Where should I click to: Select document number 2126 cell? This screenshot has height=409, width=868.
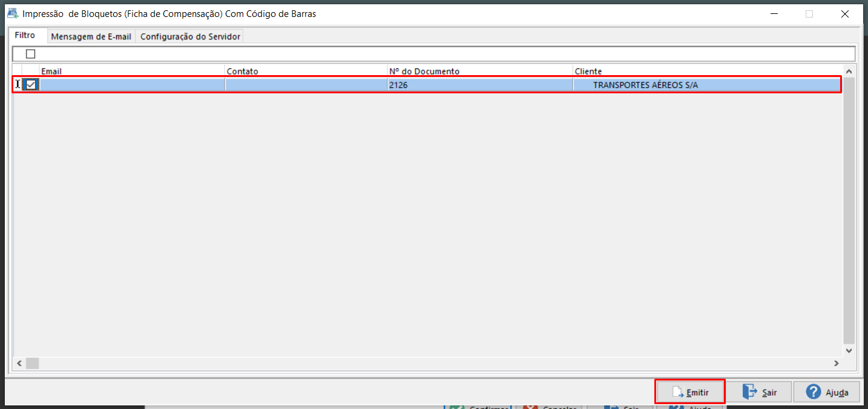[480, 85]
